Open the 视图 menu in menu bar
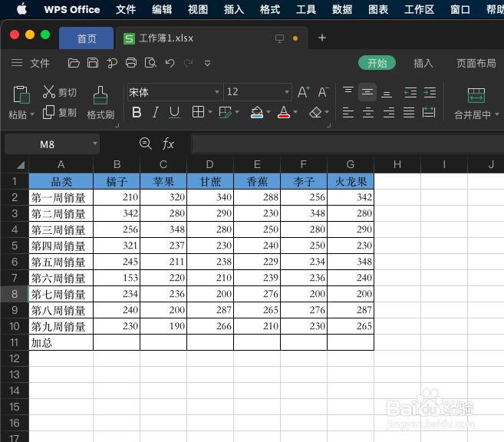The image size is (504, 442). pyautogui.click(x=198, y=9)
